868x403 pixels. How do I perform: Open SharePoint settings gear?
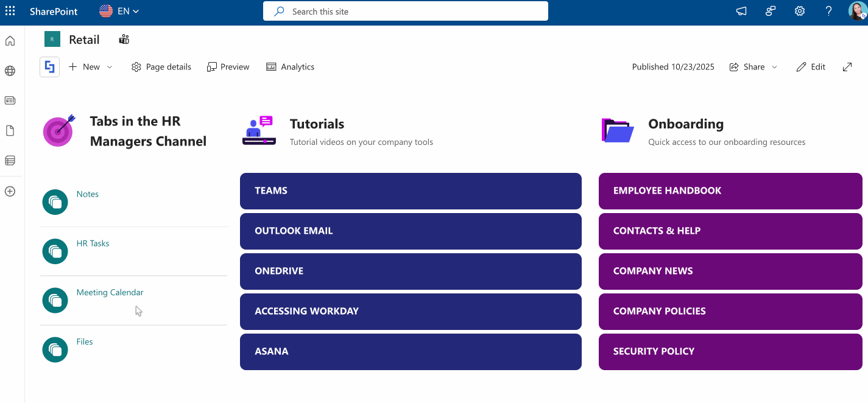coord(799,11)
